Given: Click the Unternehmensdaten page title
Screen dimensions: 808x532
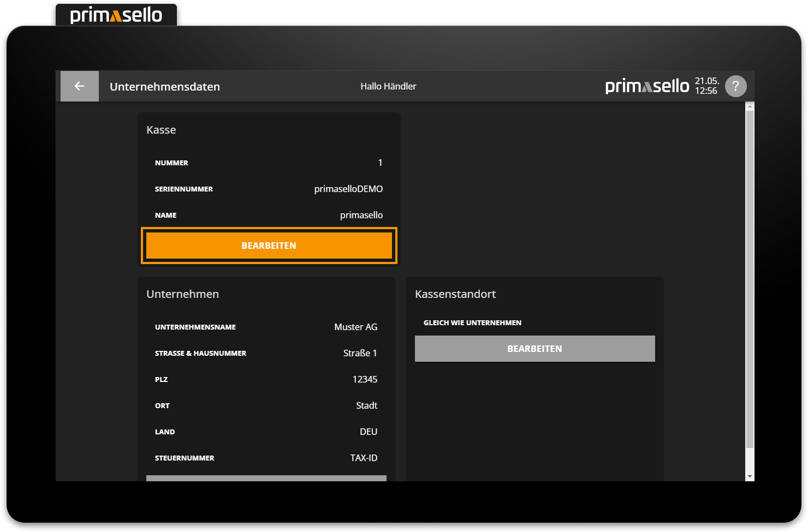Looking at the screenshot, I should click(165, 87).
